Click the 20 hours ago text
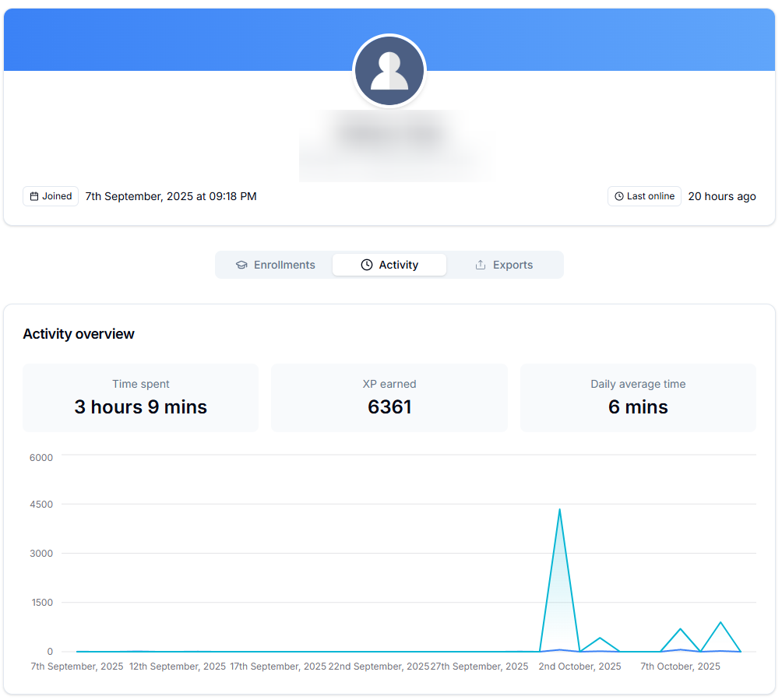Viewport: 782px width, 700px height. (x=722, y=196)
